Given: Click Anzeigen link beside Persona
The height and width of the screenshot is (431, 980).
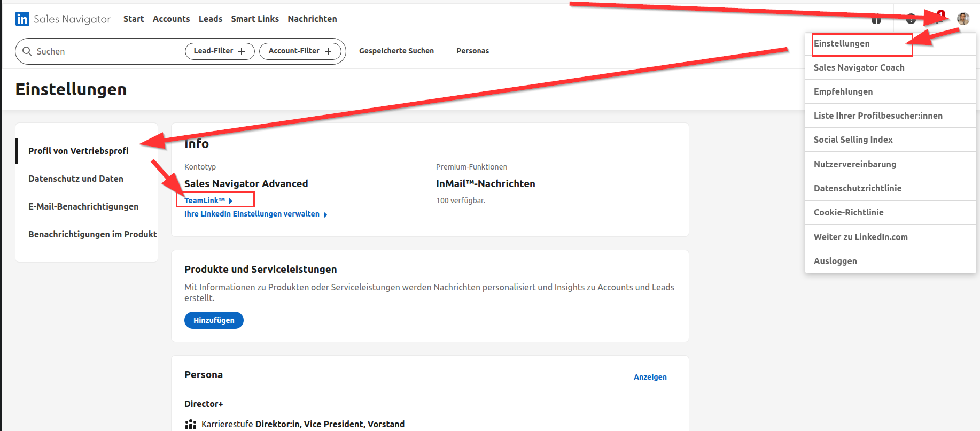Looking at the screenshot, I should (x=650, y=377).
